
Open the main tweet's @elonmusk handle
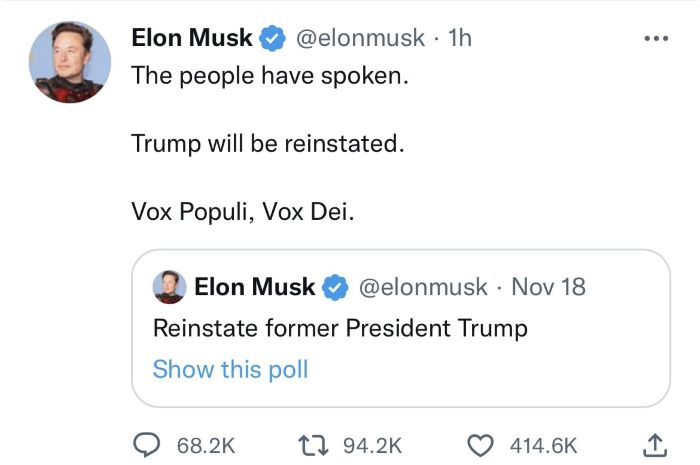click(360, 37)
